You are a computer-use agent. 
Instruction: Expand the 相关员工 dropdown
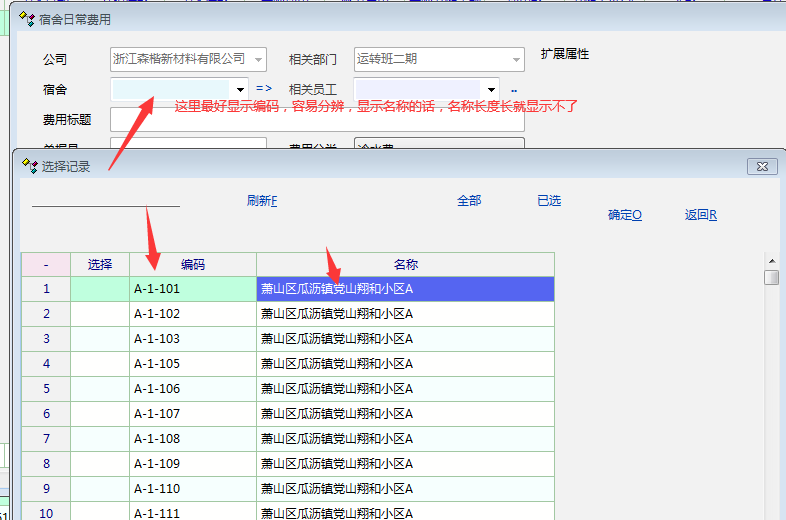[490, 89]
